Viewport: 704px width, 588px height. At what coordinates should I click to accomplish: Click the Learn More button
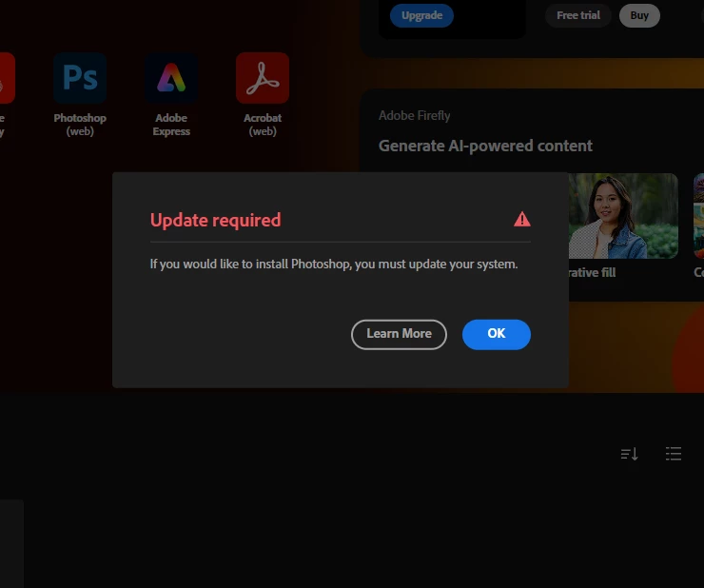pyautogui.click(x=399, y=334)
